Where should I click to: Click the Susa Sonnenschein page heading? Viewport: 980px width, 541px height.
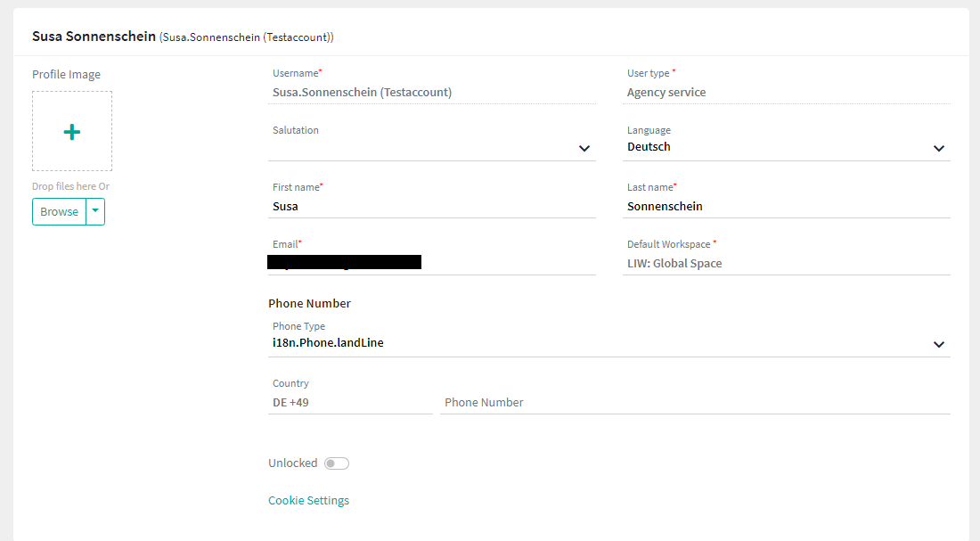tap(94, 37)
